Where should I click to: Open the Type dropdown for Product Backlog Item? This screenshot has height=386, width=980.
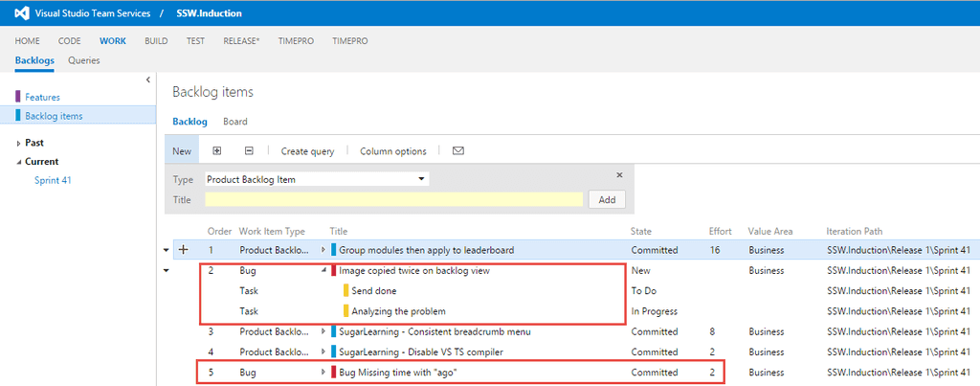(421, 179)
